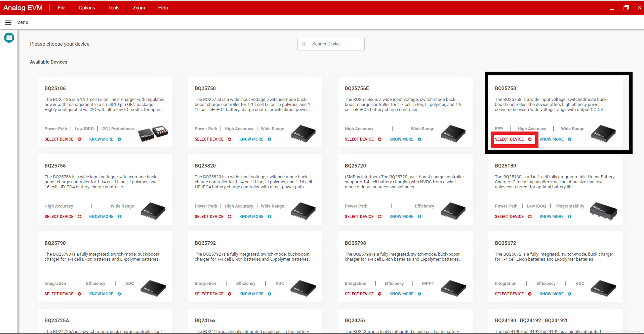The width and height of the screenshot is (644, 334).
Task: Select device BQ25792
Action: pos(209,294)
